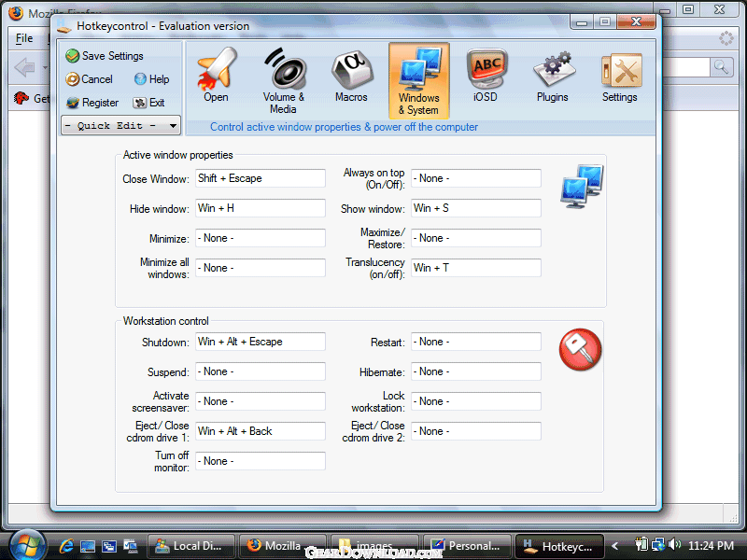Click the Hotkeyc... taskbar button
Viewport: 747px width, 560px height.
pos(559,546)
